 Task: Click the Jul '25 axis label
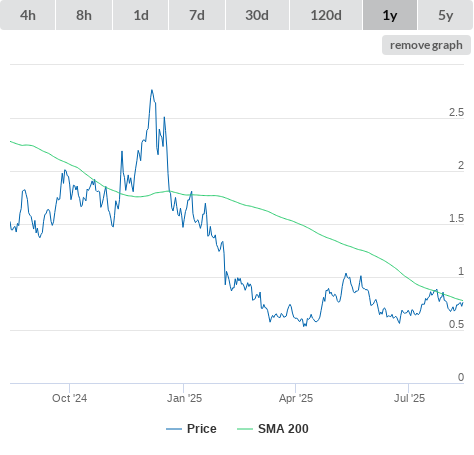(x=409, y=398)
